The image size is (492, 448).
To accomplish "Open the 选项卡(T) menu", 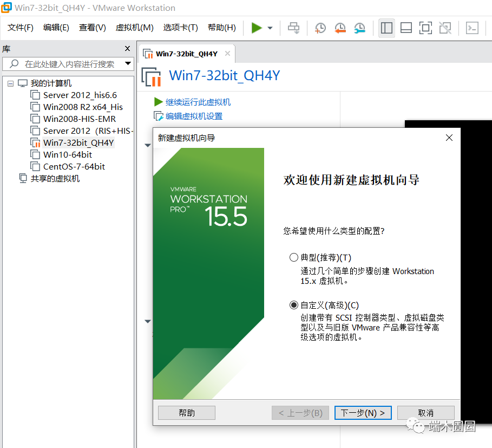I will (x=180, y=28).
